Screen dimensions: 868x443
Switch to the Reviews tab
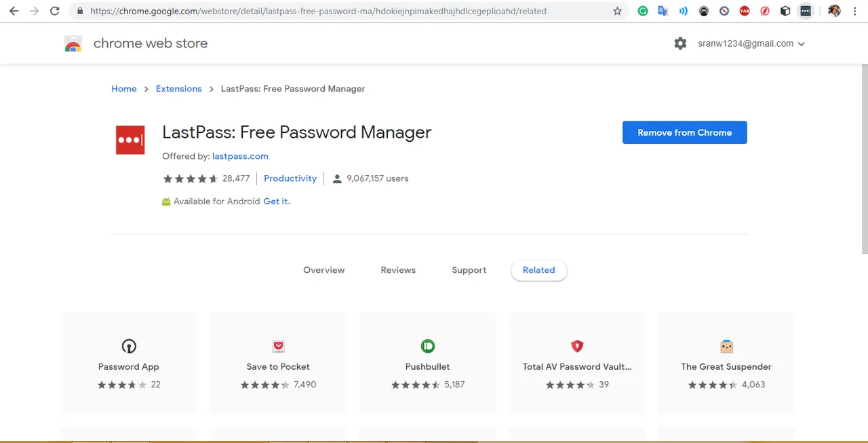398,270
